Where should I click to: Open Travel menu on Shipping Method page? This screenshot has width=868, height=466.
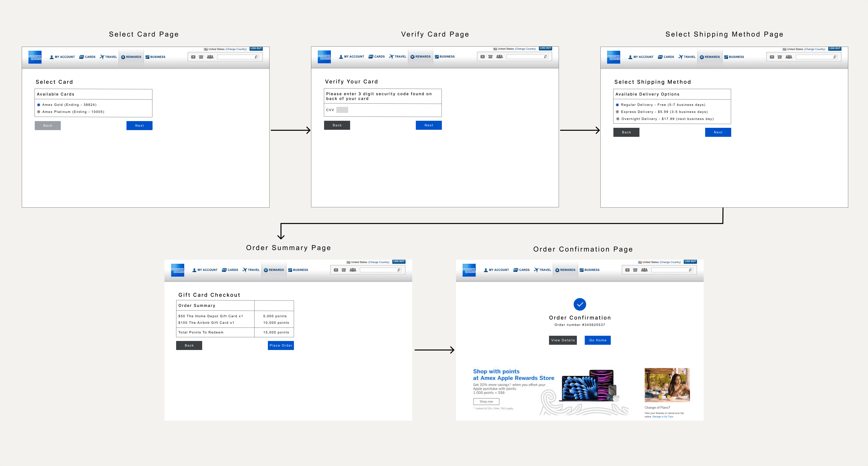point(687,57)
